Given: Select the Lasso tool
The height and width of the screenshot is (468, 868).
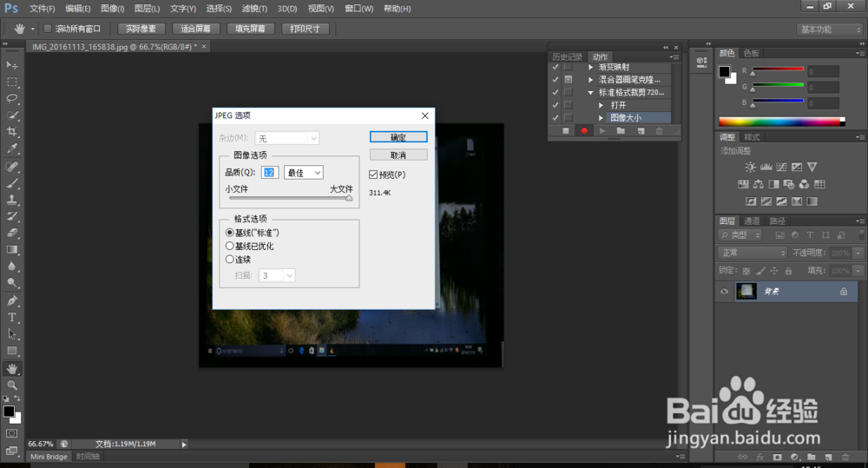Looking at the screenshot, I should (x=11, y=99).
